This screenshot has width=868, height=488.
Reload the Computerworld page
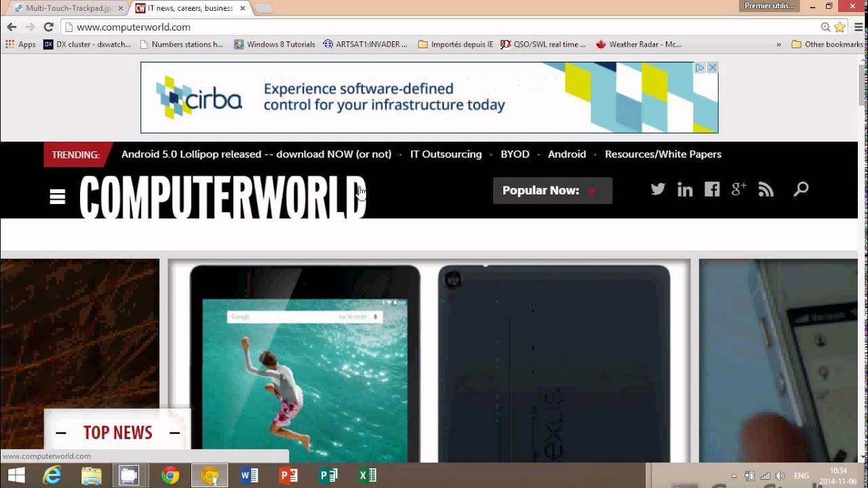click(x=48, y=27)
